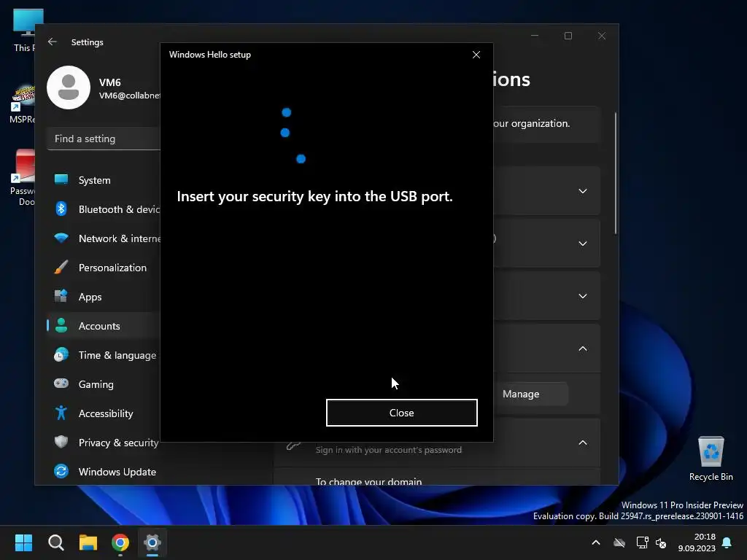
Task: Click the Personalization paintbrush icon
Action: coord(61,267)
